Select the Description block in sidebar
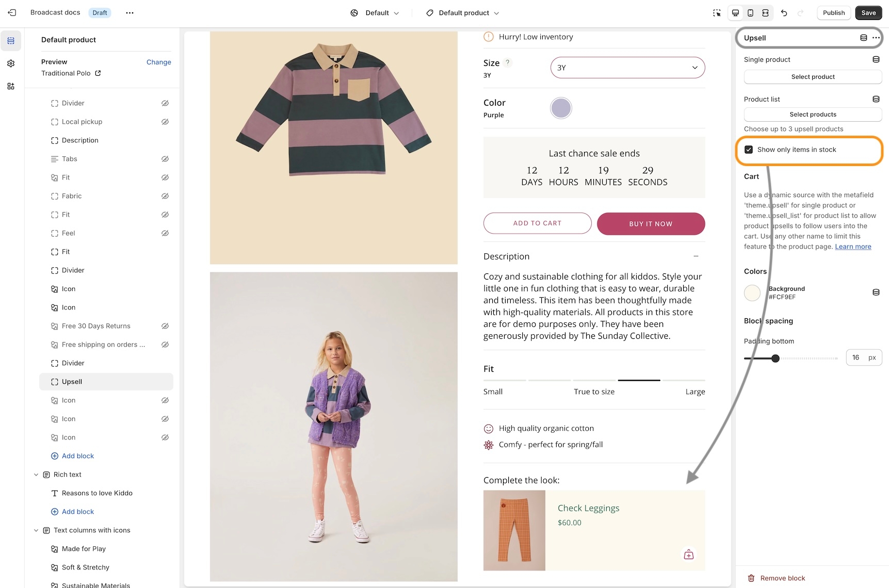 click(x=80, y=140)
